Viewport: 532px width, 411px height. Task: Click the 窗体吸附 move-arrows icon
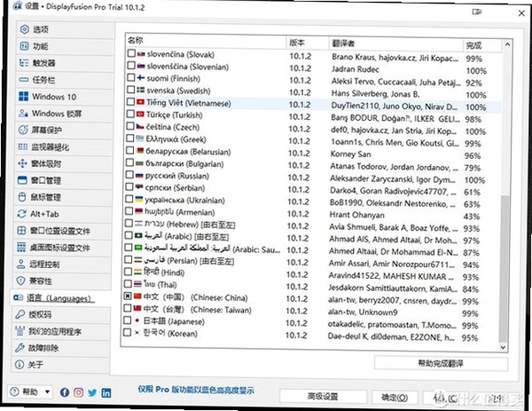(x=22, y=163)
